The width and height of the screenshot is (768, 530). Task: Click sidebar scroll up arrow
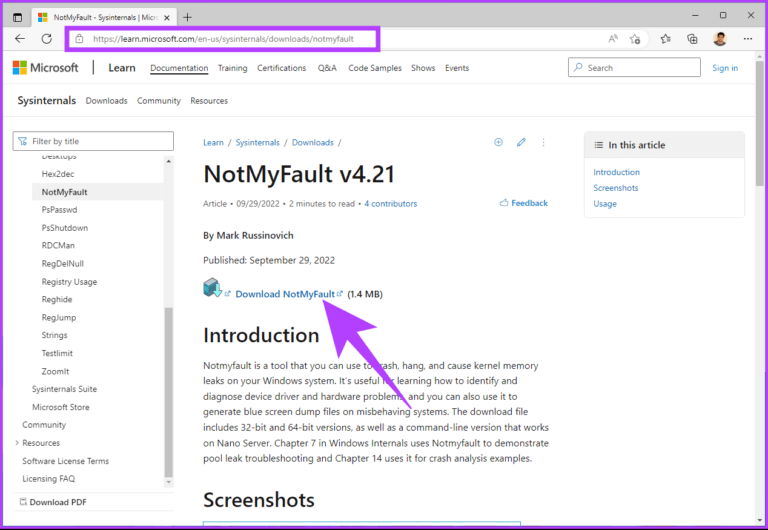click(168, 161)
